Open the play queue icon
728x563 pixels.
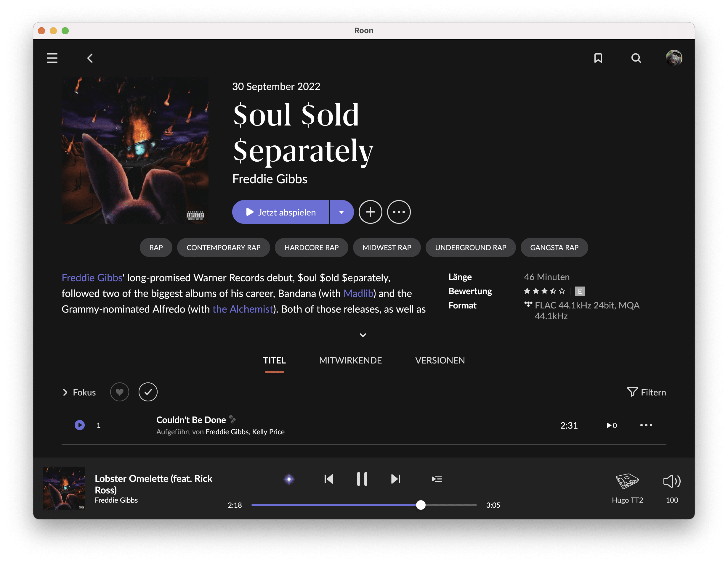436,479
